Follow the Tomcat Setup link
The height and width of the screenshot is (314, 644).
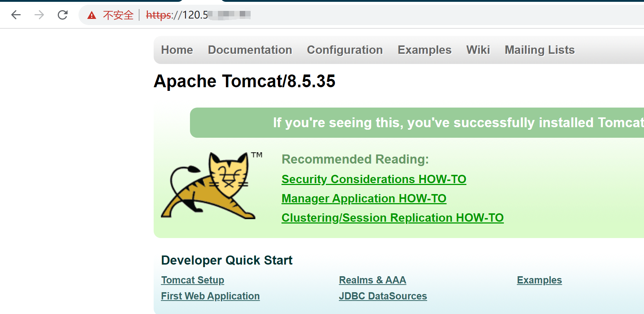(193, 280)
